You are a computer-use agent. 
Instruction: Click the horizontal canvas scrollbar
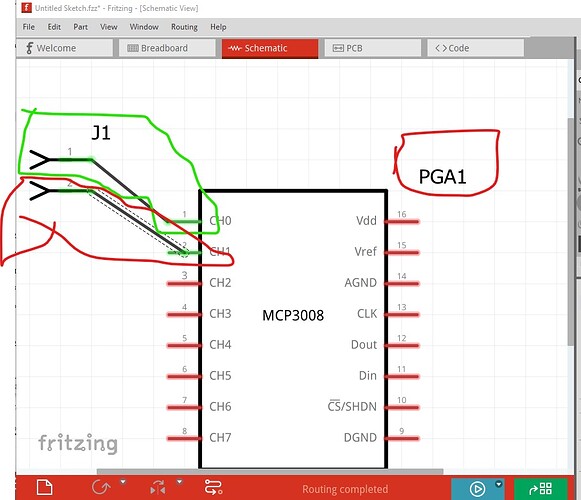(270, 471)
